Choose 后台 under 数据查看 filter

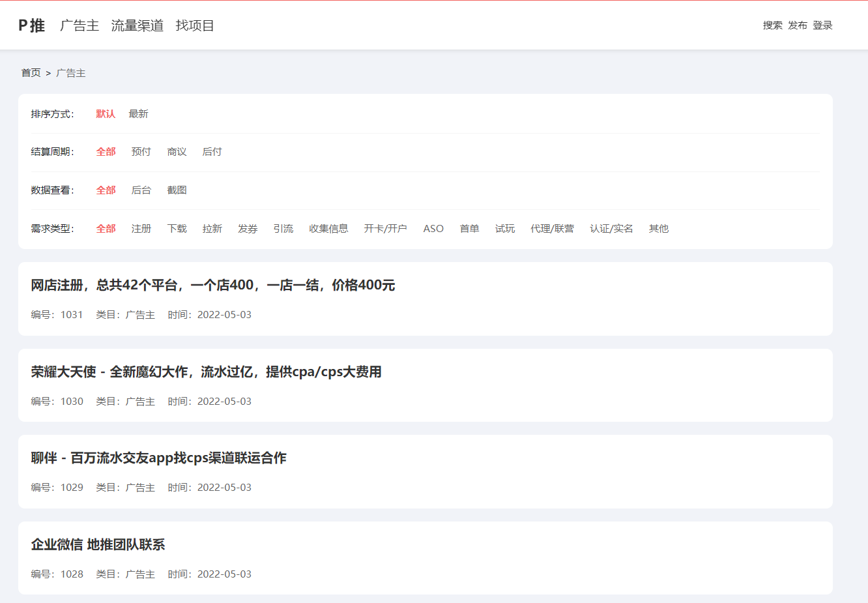pos(141,190)
